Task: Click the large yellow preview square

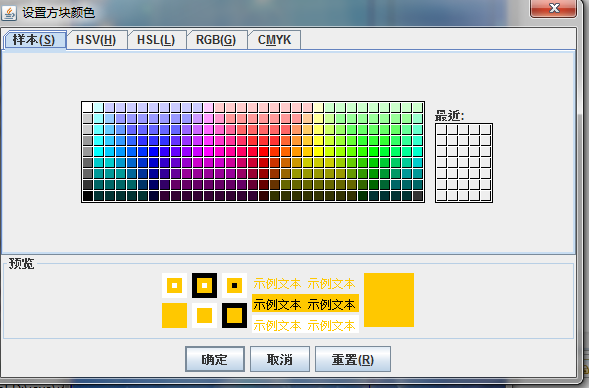Action: pyautogui.click(x=389, y=300)
